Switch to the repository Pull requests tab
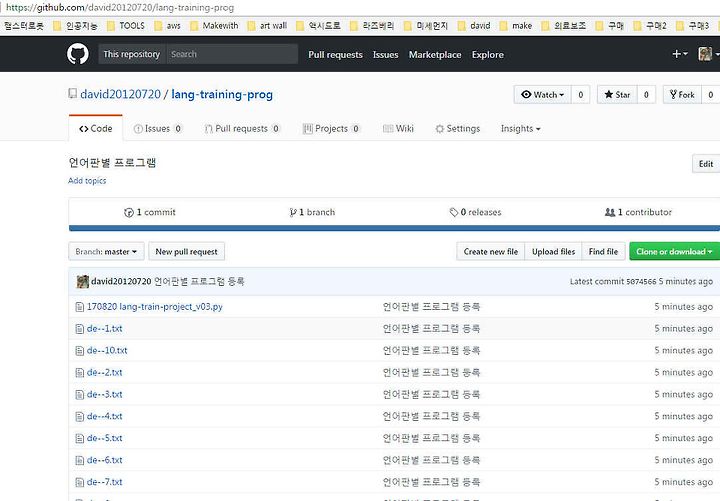This screenshot has height=501, width=720. pyautogui.click(x=242, y=129)
